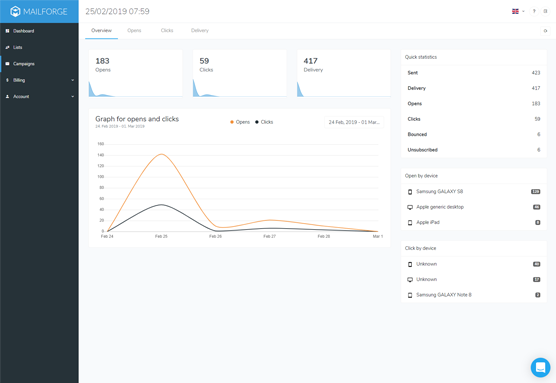Viewport: 556px width, 383px height.
Task: Click the help question mark icon
Action: click(x=534, y=11)
